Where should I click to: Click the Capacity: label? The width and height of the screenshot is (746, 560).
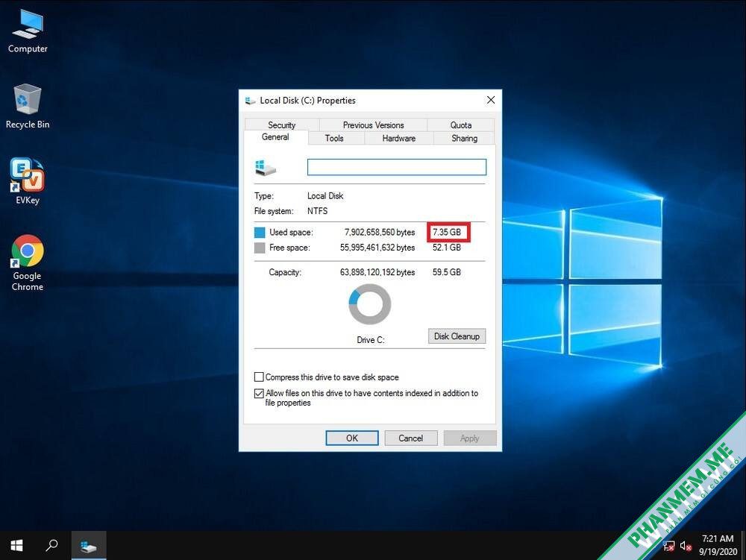[285, 272]
